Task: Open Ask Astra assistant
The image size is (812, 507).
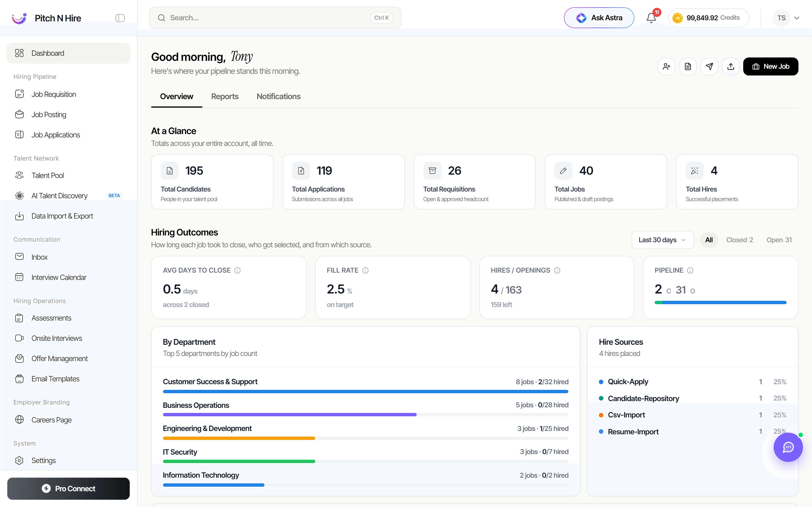Action: click(599, 18)
